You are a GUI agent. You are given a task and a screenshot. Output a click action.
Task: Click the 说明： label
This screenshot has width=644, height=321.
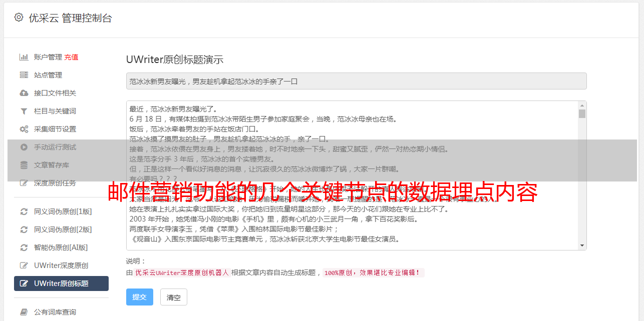[x=136, y=261]
